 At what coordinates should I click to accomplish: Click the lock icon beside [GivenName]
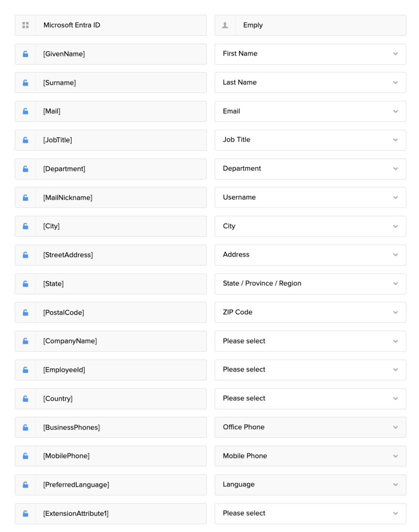coord(26,54)
